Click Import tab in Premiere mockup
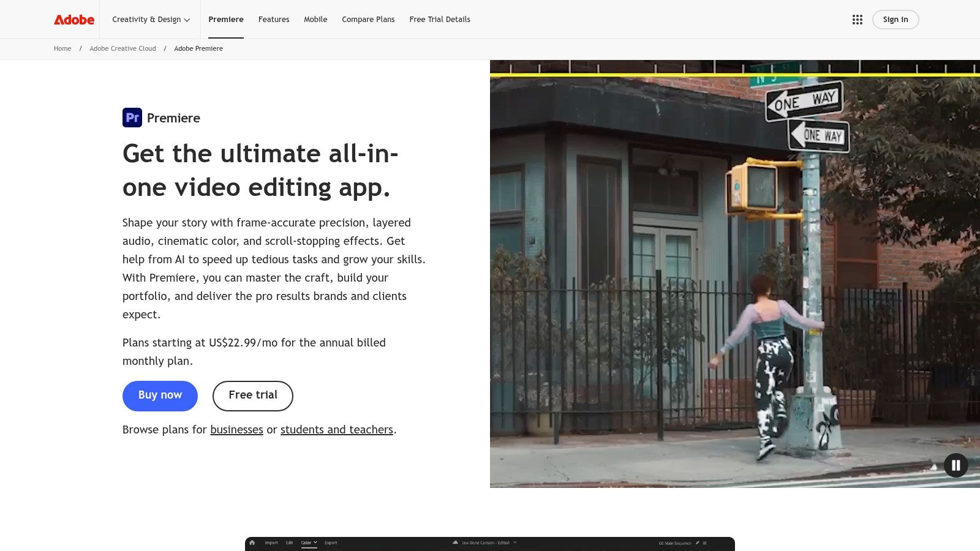 click(271, 542)
